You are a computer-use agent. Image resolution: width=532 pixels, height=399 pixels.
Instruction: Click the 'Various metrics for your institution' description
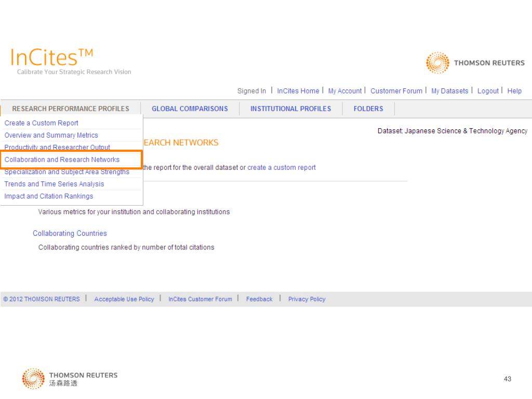(134, 212)
